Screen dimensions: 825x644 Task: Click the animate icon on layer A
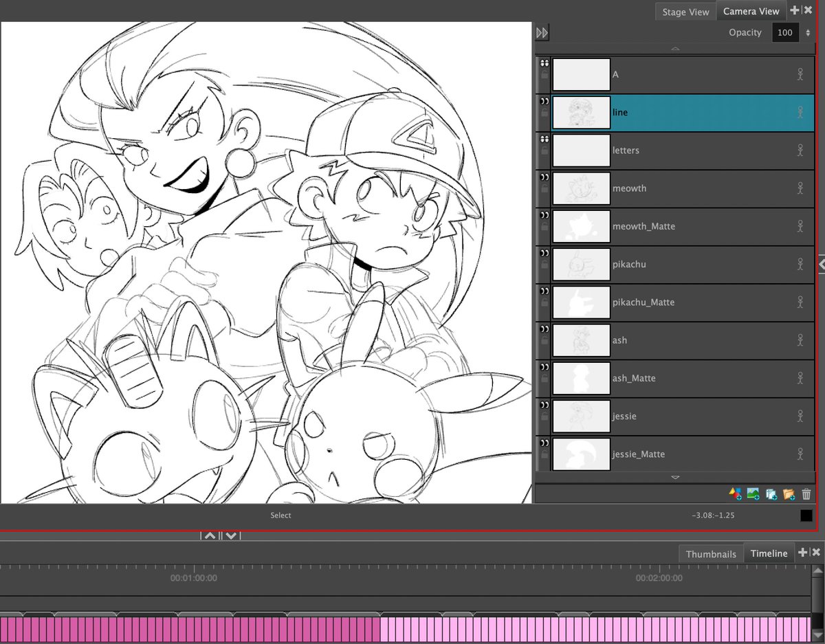[800, 74]
